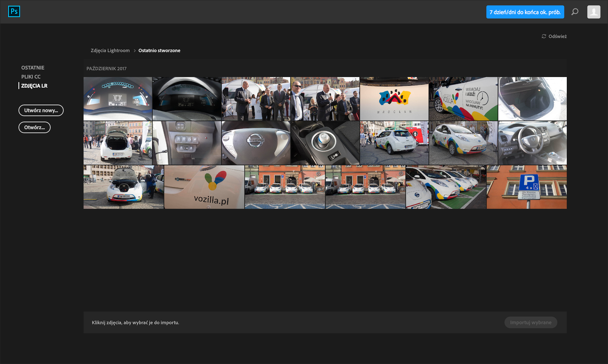This screenshot has width=608, height=364.
Task: Click the Utwórz nowy... button
Action: 41,110
